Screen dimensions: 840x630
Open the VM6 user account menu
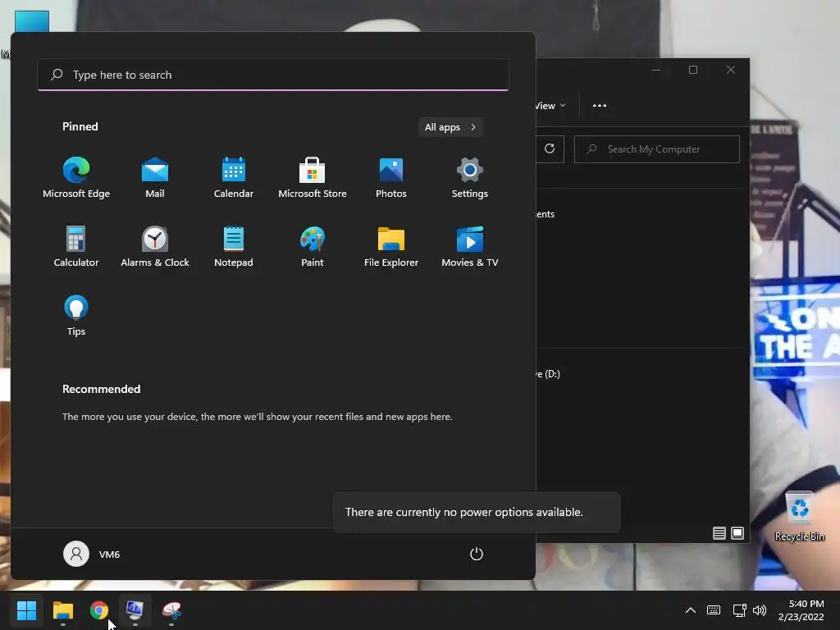tap(92, 554)
